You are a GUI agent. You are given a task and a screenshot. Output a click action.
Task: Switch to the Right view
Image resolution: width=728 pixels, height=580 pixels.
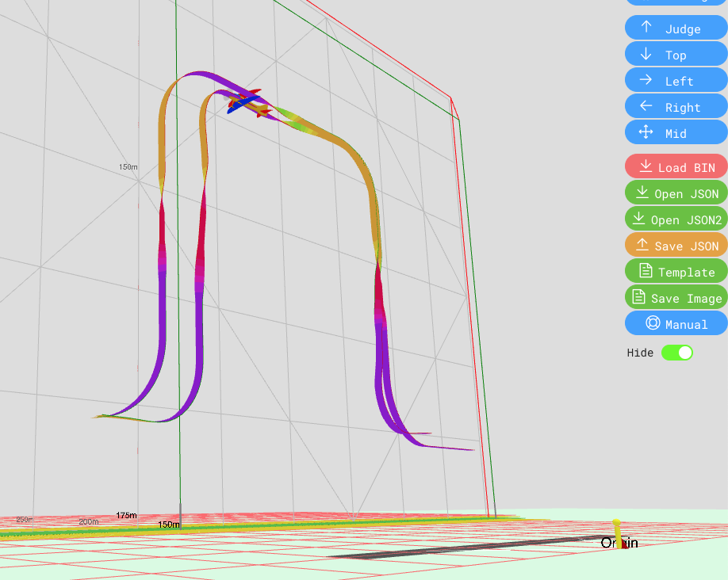coord(676,106)
